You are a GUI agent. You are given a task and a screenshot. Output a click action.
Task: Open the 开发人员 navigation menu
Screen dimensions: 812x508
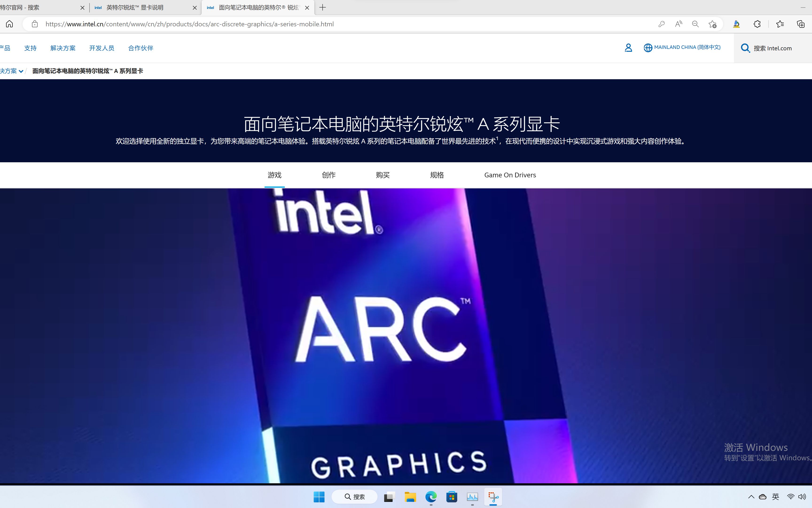click(x=102, y=48)
